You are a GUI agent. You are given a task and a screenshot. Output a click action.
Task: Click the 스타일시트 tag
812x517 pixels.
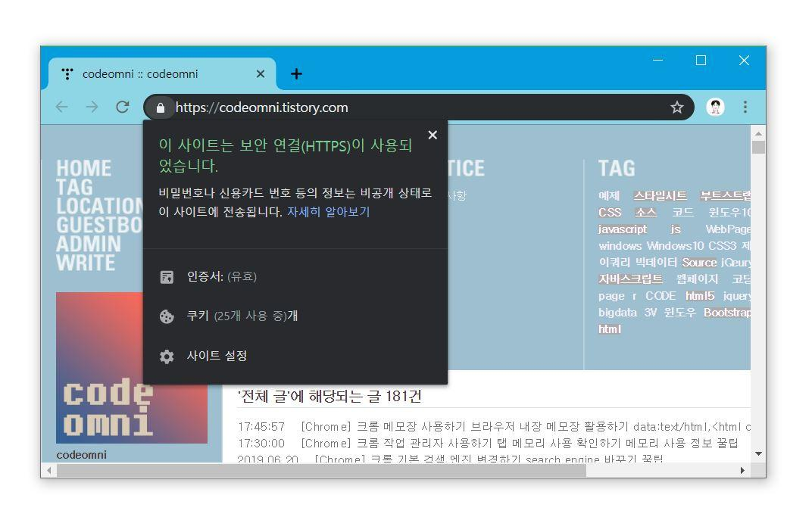[x=661, y=195]
